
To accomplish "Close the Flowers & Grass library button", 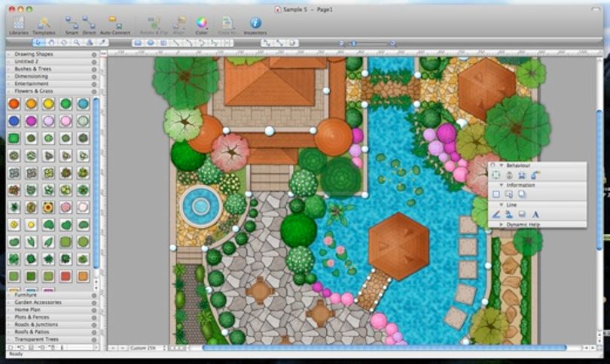I will pyautogui.click(x=93, y=91).
